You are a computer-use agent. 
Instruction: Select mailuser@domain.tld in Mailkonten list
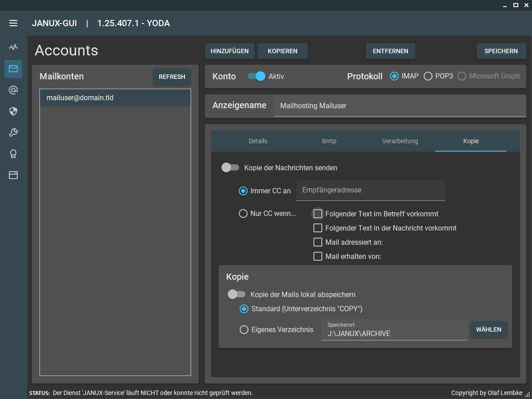coord(115,98)
